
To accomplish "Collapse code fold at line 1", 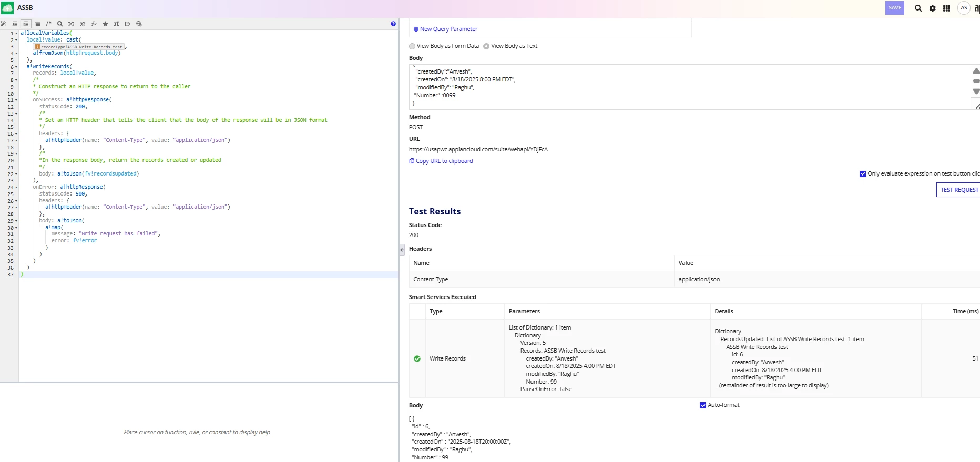I will pyautogui.click(x=16, y=33).
